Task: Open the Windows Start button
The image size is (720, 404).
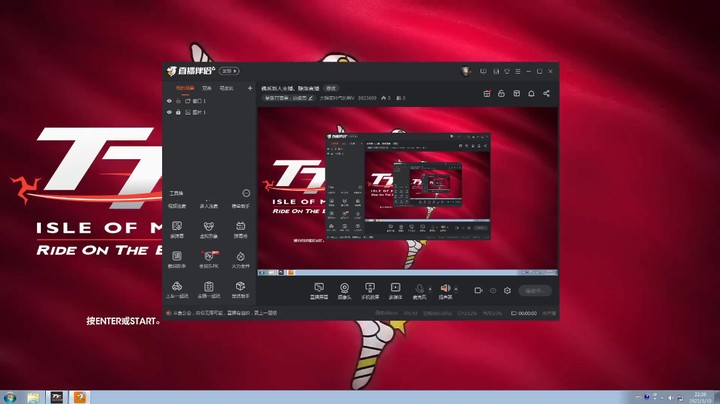Action: click(10, 398)
